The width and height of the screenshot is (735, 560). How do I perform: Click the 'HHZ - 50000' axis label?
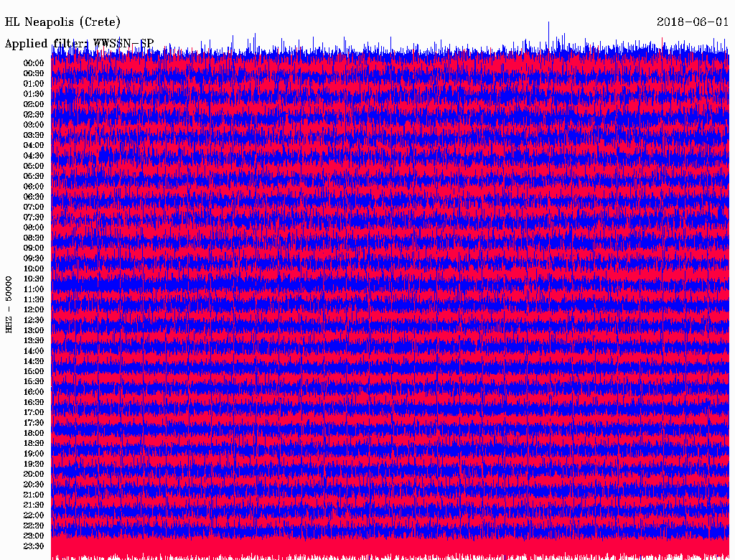click(x=9, y=304)
